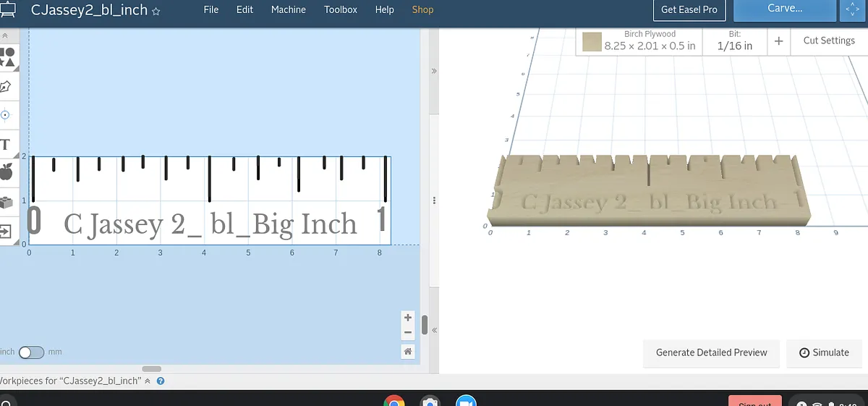Open the Shapes tool palette
Screen dimensions: 868x406
pyautogui.click(x=7, y=57)
